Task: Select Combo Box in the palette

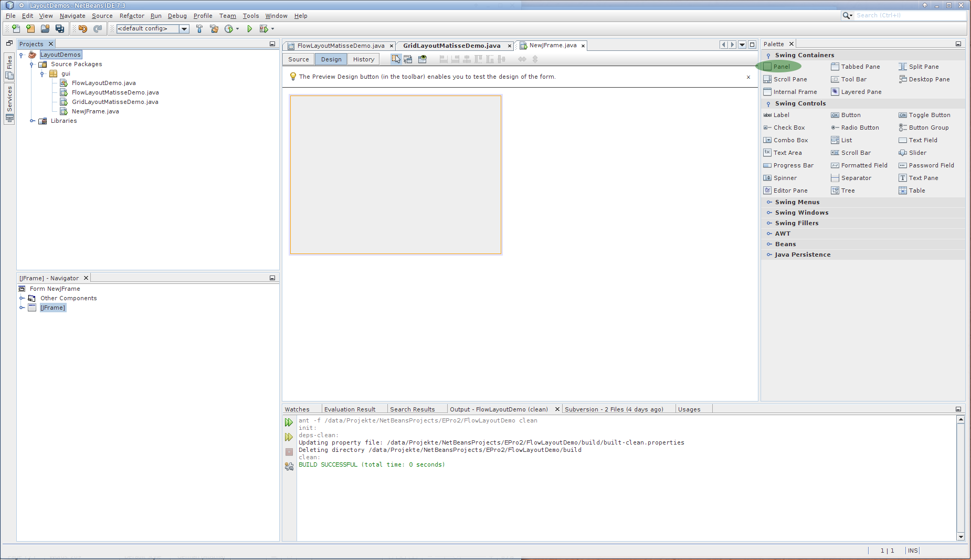Action: (x=785, y=140)
